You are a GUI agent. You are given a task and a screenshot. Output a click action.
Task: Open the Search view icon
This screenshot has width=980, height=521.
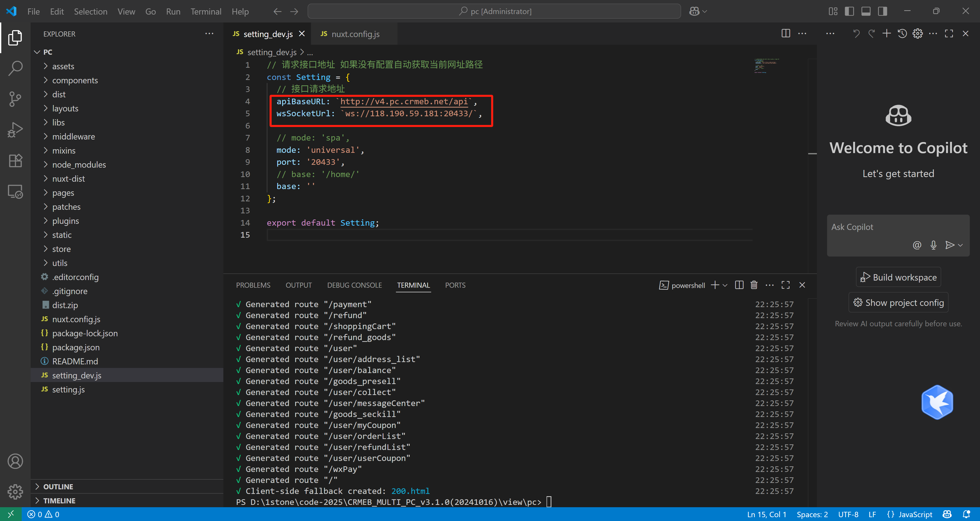click(15, 68)
